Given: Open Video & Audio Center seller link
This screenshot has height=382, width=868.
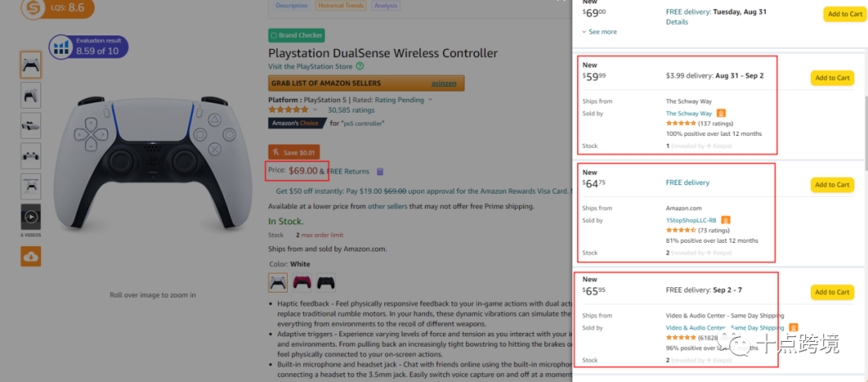Looking at the screenshot, I should (x=725, y=328).
